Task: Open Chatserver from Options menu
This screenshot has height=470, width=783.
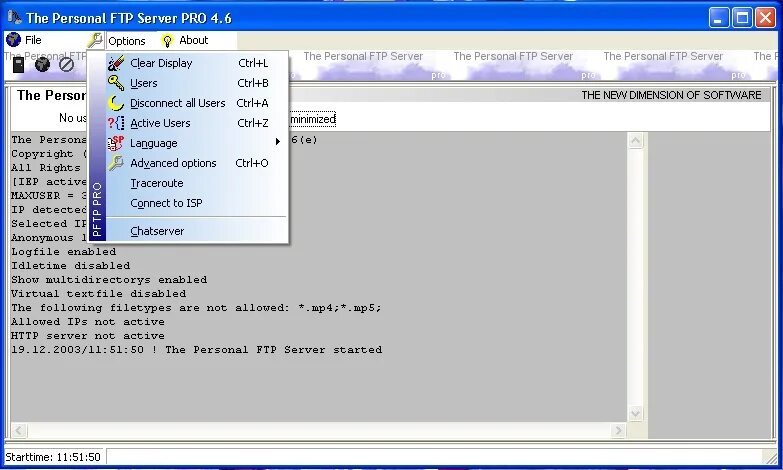Action: [x=188, y=231]
